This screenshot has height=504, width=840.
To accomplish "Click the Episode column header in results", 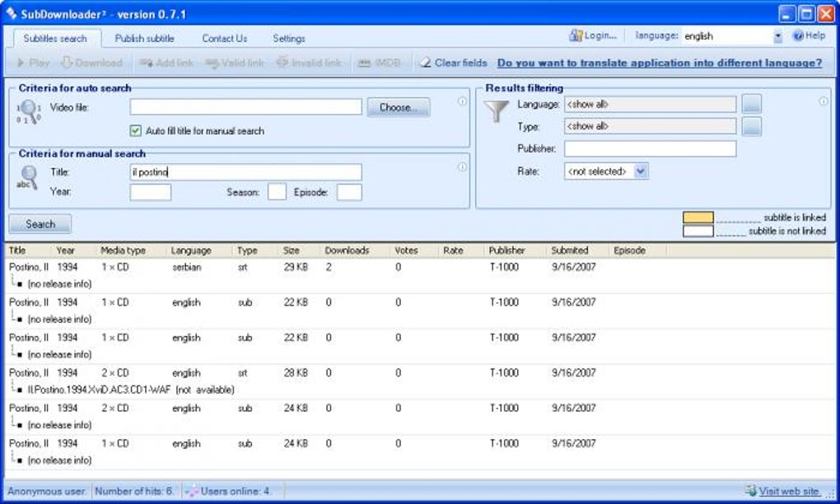I will (x=638, y=250).
